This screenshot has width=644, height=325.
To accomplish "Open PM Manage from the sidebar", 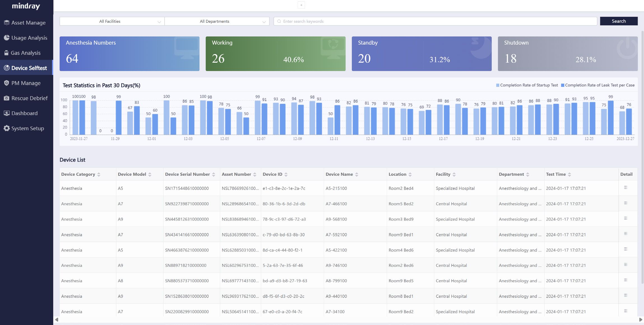I will [x=27, y=83].
